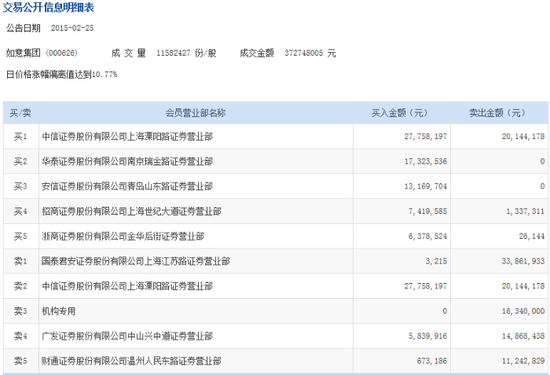Select the sell amount 0 in 买2 row
Viewport: 550px width, 375px height.
(x=542, y=161)
